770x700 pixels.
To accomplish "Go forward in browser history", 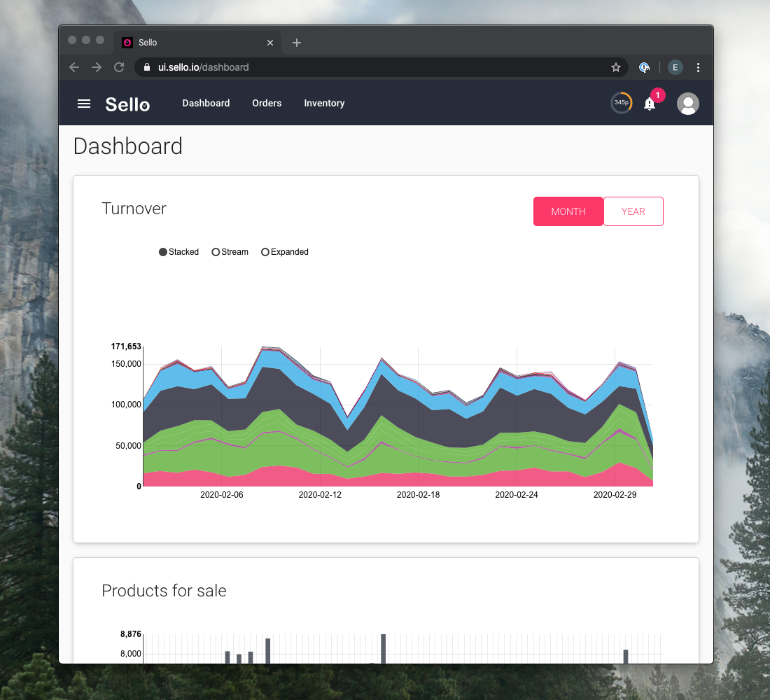I will pos(97,67).
